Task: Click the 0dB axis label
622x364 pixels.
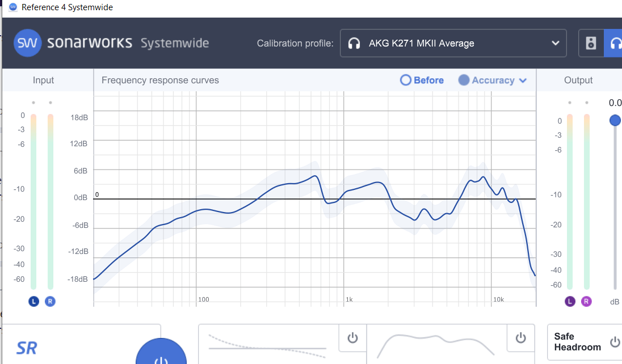Action: 81,197
